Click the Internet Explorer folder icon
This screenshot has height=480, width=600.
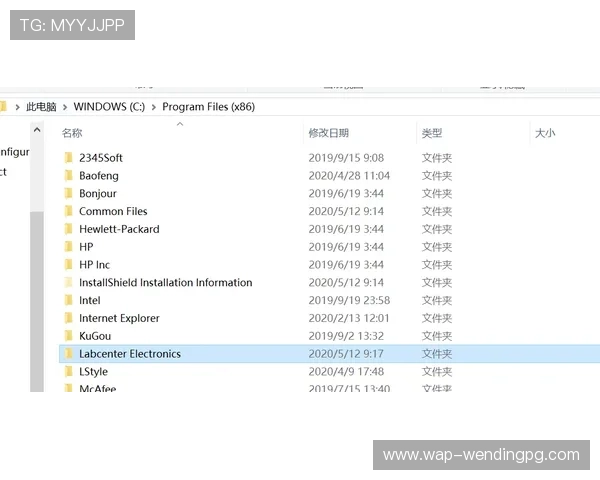[68, 318]
